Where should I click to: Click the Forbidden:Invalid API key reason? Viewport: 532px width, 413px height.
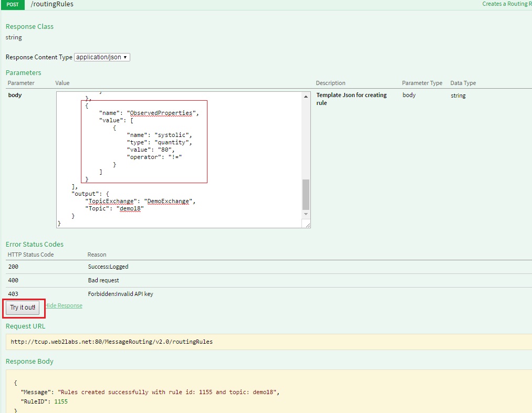pyautogui.click(x=120, y=294)
